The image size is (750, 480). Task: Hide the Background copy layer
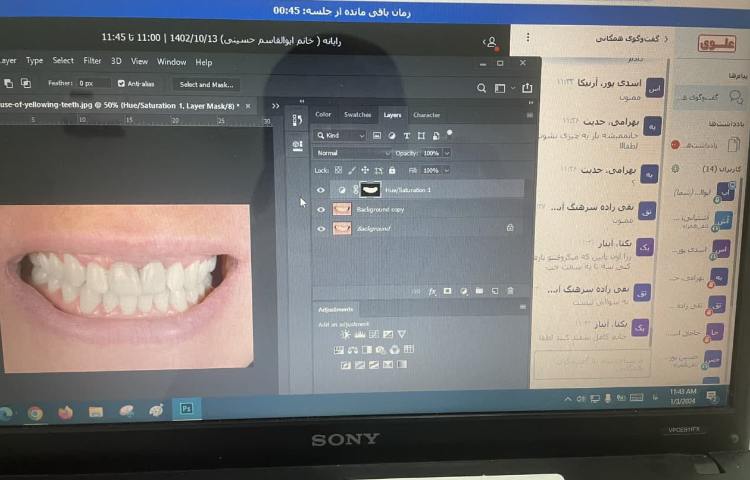[320, 209]
